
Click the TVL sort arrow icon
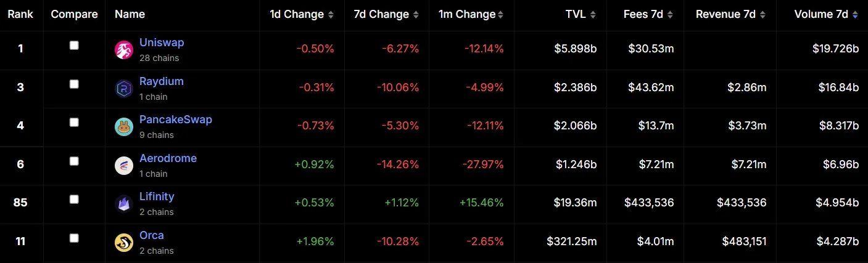pyautogui.click(x=593, y=15)
